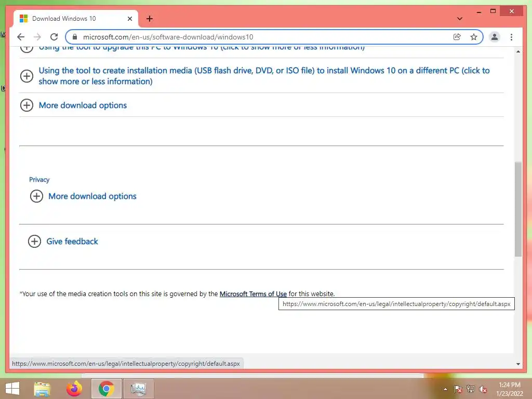Open the Windows Start menu
This screenshot has width=532, height=399.
[12, 389]
